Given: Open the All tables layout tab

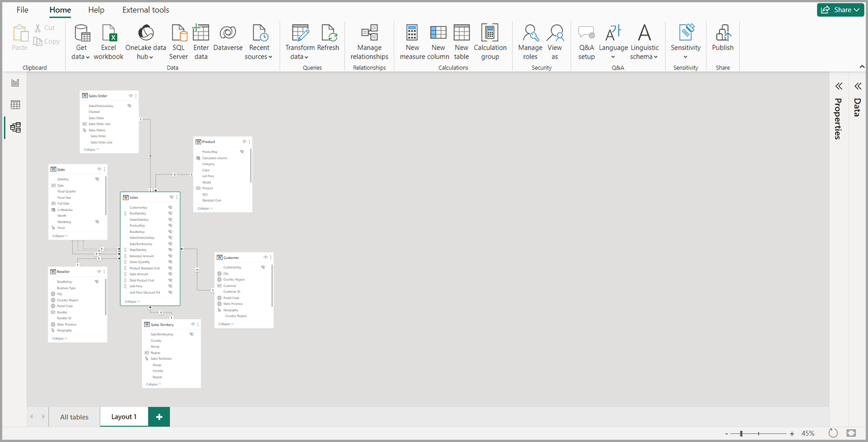Looking at the screenshot, I should pyautogui.click(x=74, y=416).
